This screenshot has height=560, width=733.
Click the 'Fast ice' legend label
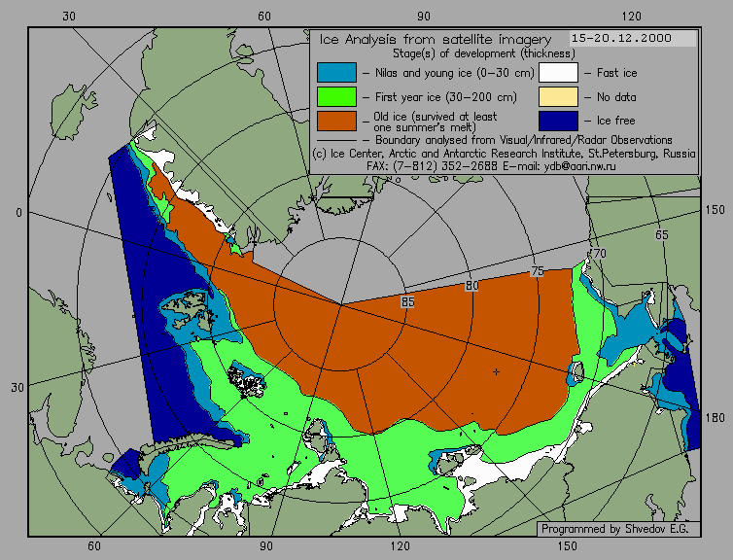click(x=617, y=73)
